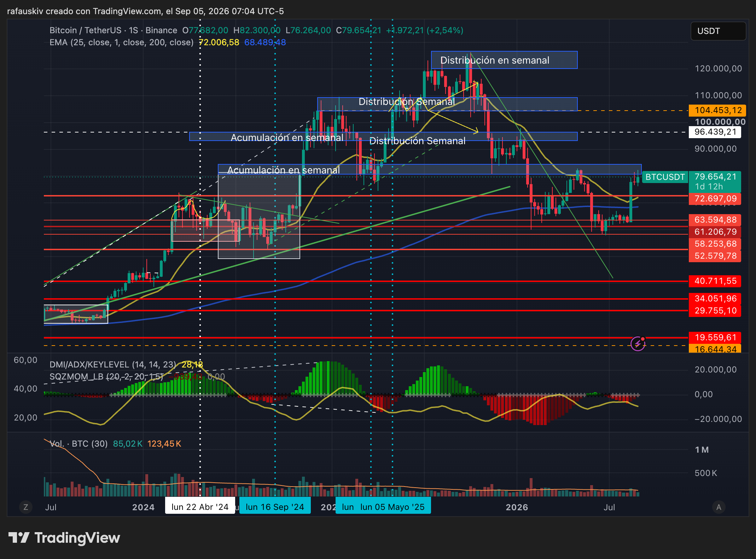Toggle the A auto-scale button
The image size is (756, 559).
point(719,507)
